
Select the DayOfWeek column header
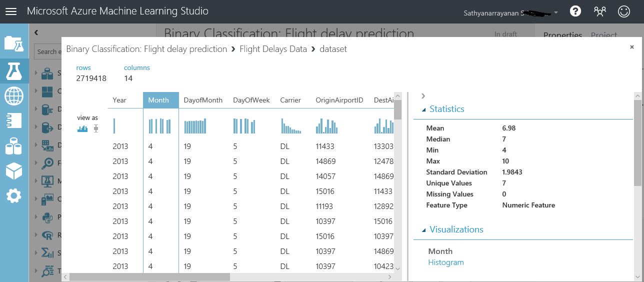pos(251,100)
